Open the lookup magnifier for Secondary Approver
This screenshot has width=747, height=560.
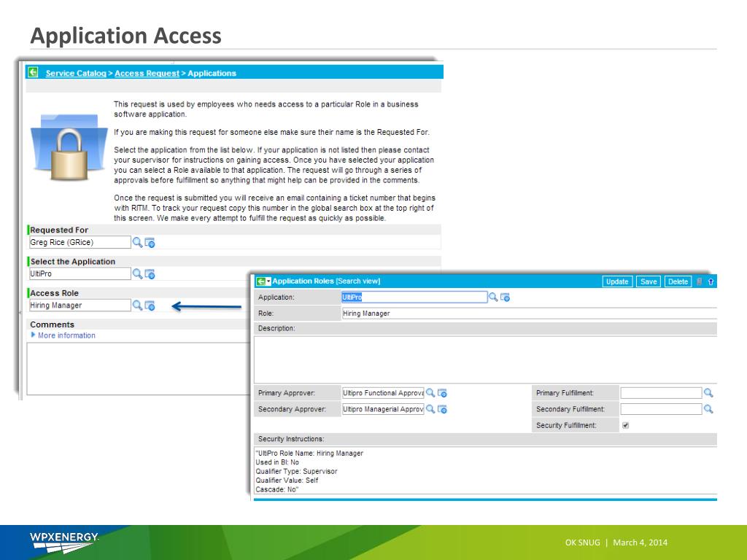tap(430, 409)
